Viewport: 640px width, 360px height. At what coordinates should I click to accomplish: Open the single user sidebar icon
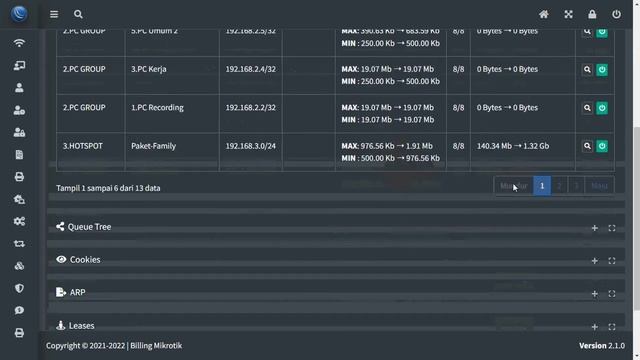[x=19, y=88]
